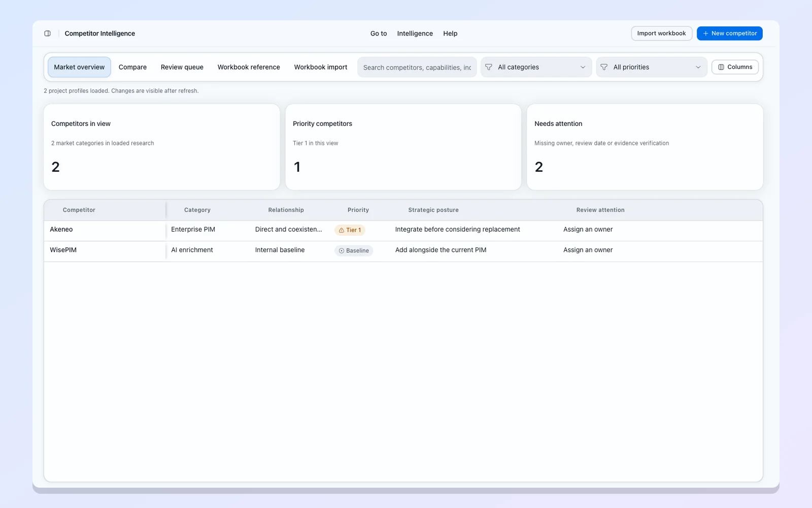Screen dimensions: 812x508
Task: Expand the All categories chevron
Action: coord(583,67)
